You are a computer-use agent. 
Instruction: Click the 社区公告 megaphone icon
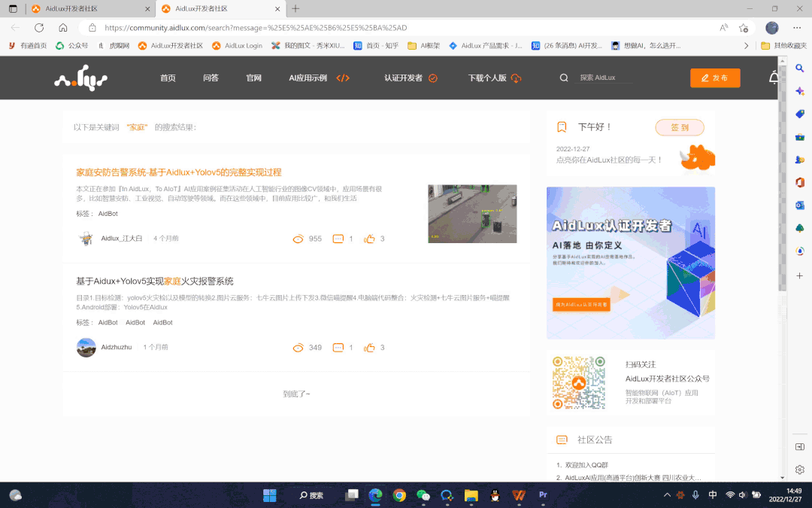pos(560,440)
